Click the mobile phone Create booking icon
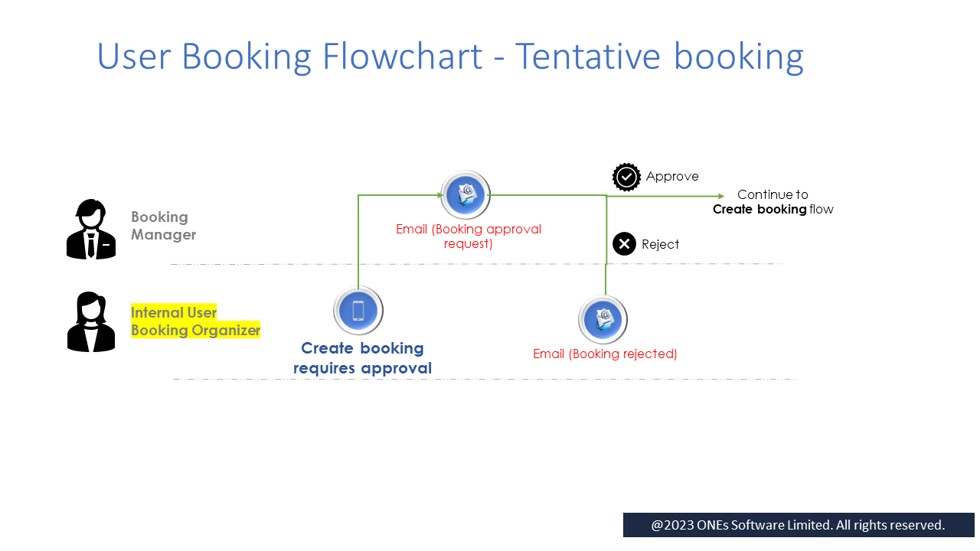 (x=358, y=311)
